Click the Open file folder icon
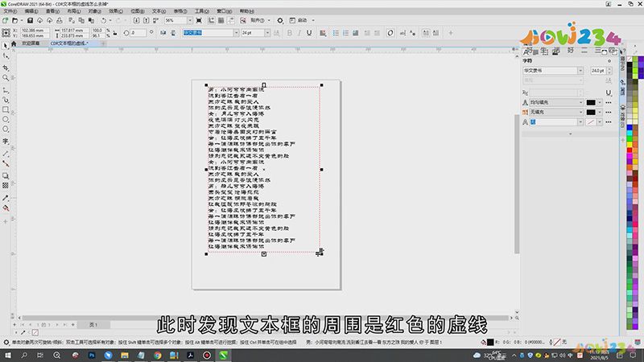Viewport: 644px width, 362px height. (x=14, y=20)
